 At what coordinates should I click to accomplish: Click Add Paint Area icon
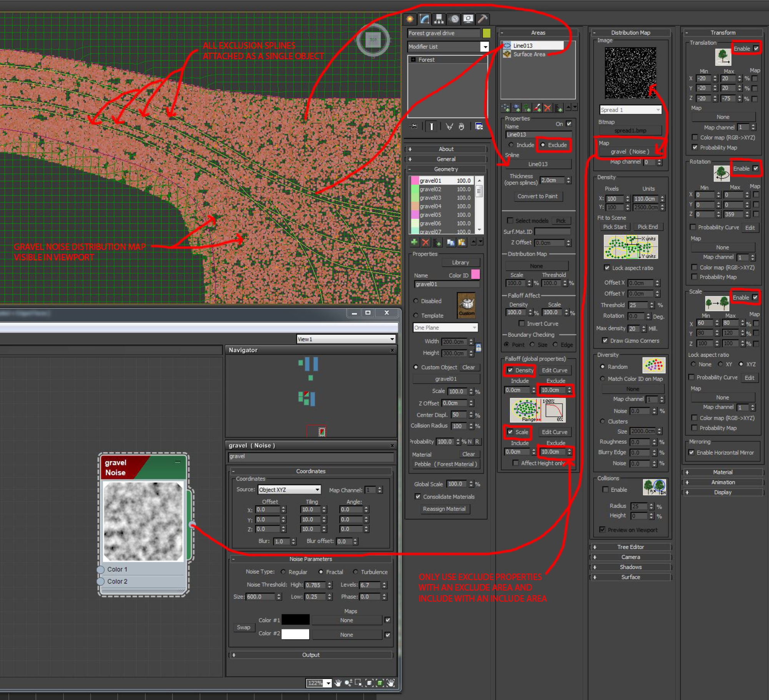(x=537, y=108)
